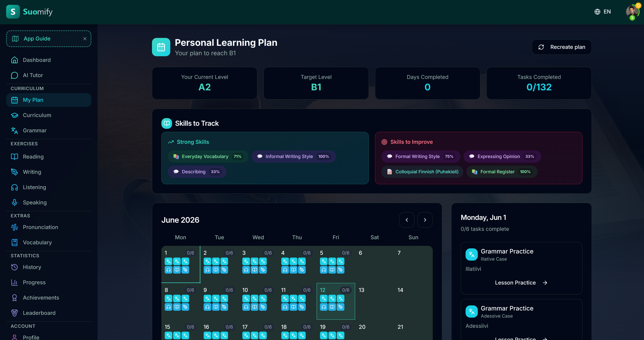Click the reading task icon on June 4
This screenshot has height=340, width=644.
click(293, 270)
